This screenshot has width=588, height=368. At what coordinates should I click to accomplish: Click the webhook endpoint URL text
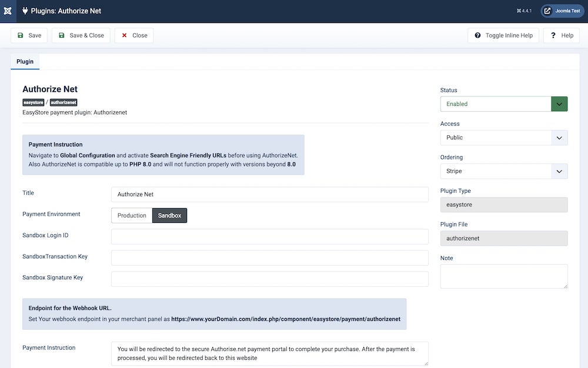pyautogui.click(x=286, y=319)
